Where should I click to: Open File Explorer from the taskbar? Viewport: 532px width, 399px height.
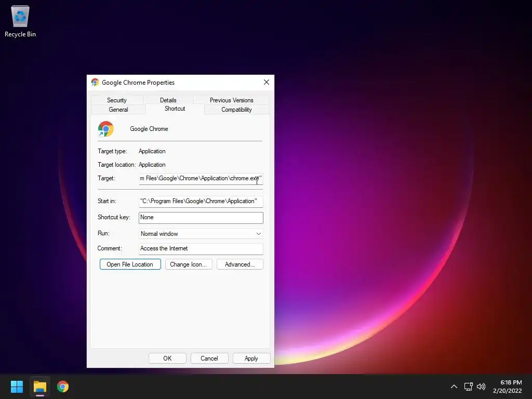click(39, 387)
